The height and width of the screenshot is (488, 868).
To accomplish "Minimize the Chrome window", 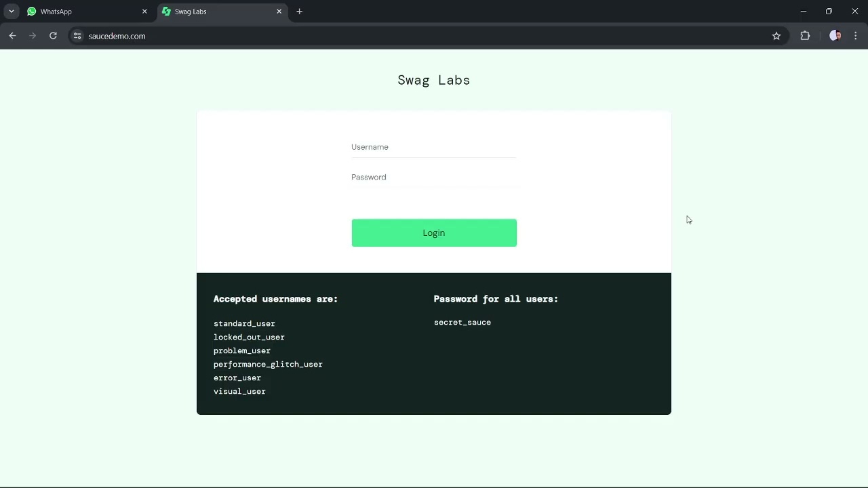I will [804, 12].
